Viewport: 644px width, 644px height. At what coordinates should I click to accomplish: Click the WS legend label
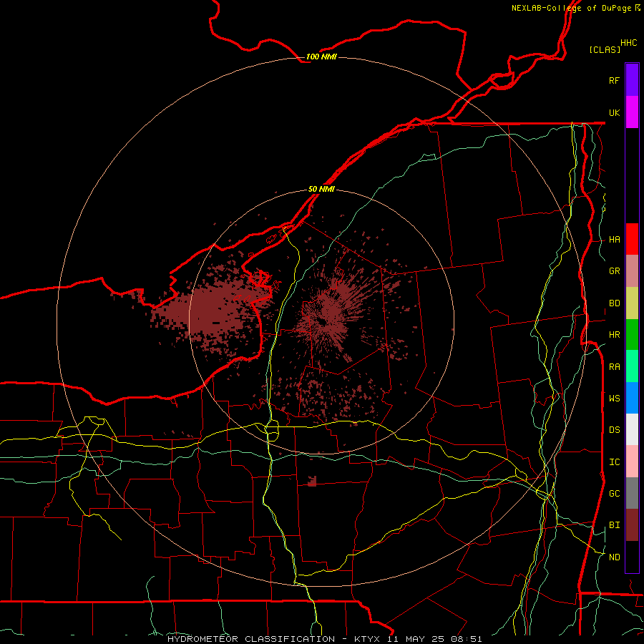pos(614,399)
